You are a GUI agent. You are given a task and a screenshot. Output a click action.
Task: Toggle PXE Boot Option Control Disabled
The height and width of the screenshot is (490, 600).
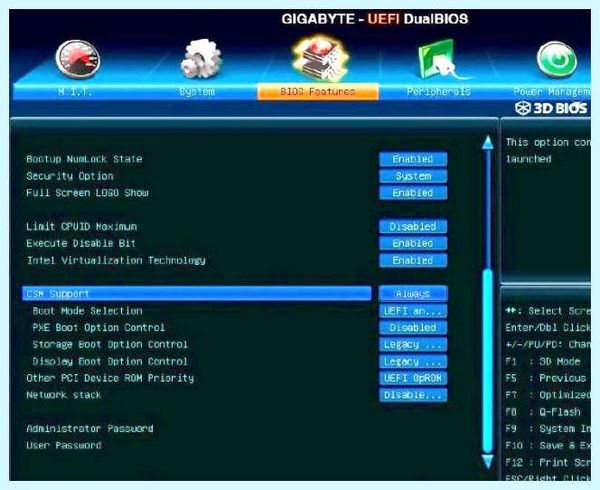pyautogui.click(x=413, y=327)
